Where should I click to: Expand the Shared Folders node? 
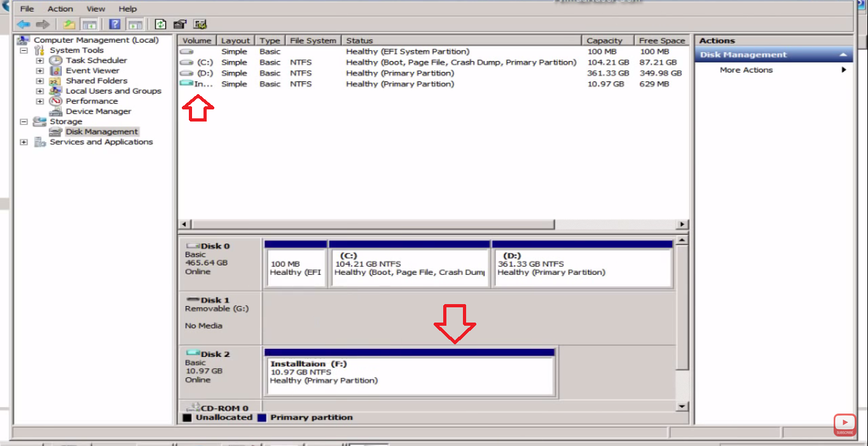click(39, 81)
